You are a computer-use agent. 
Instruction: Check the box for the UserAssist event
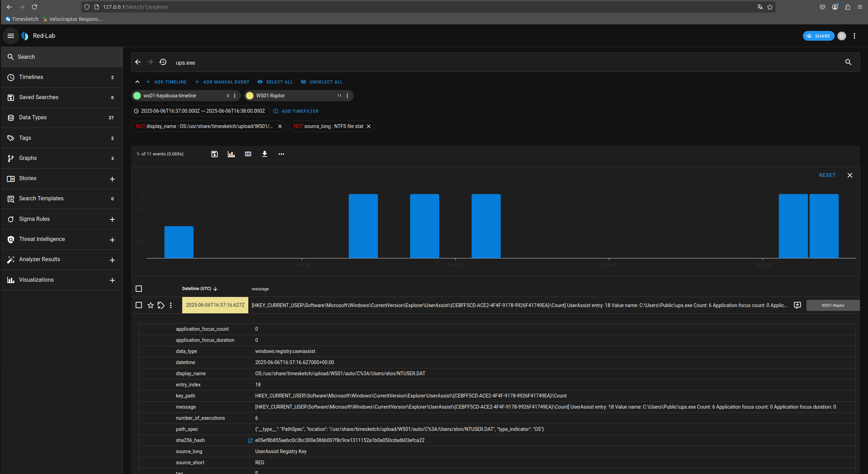pyautogui.click(x=139, y=305)
